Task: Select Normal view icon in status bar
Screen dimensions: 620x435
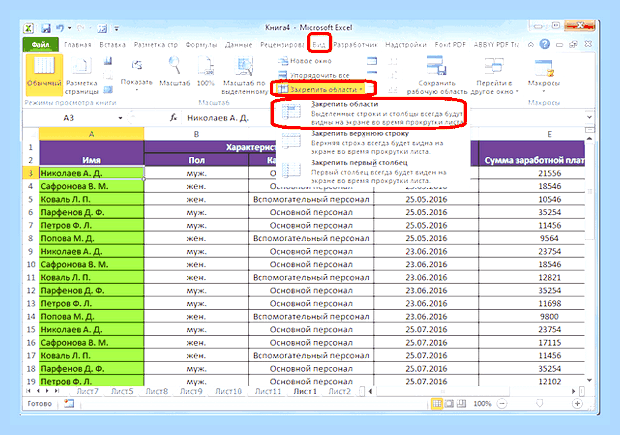Action: tap(437, 404)
